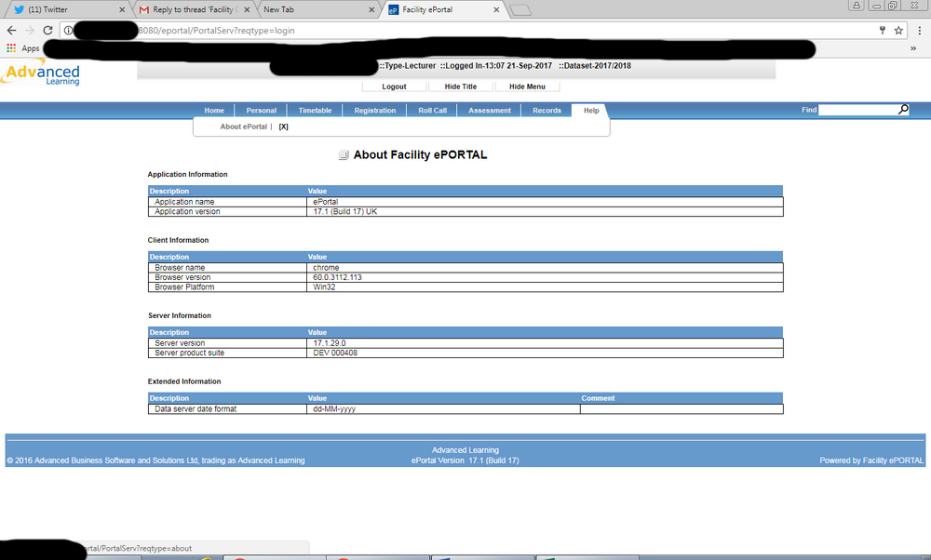Open the Home menu
The height and width of the screenshot is (560, 931).
point(214,111)
